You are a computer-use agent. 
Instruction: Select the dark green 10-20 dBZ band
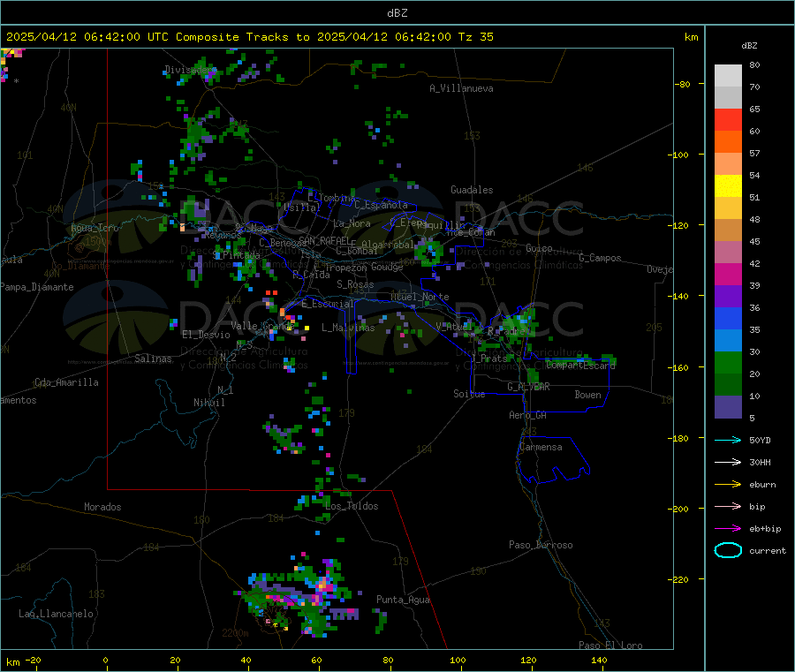(728, 385)
